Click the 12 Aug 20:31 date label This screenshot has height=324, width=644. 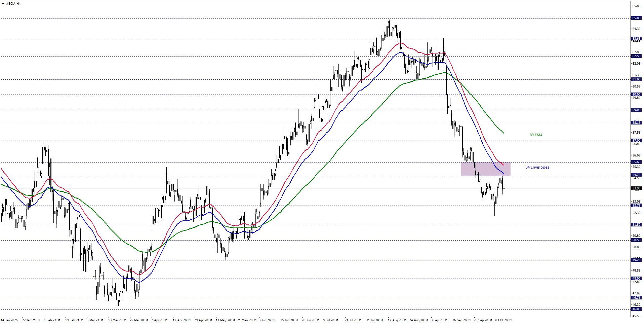[x=397, y=320]
